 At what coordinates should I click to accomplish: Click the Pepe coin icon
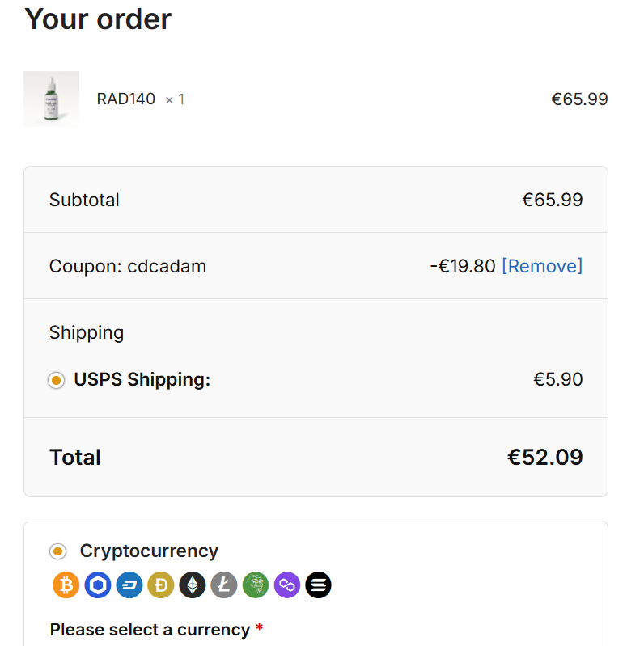pos(256,585)
